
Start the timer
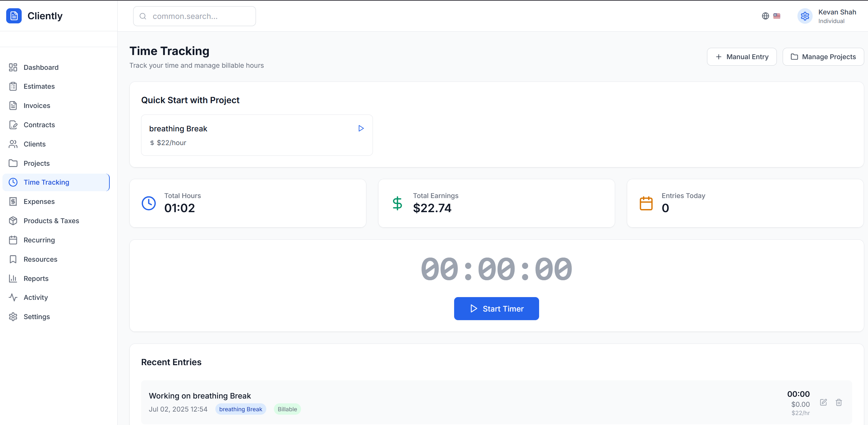click(x=496, y=308)
